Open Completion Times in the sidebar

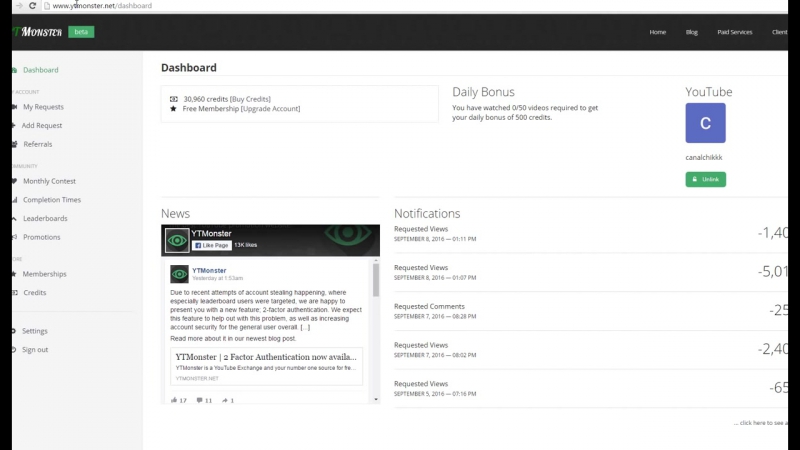point(52,200)
